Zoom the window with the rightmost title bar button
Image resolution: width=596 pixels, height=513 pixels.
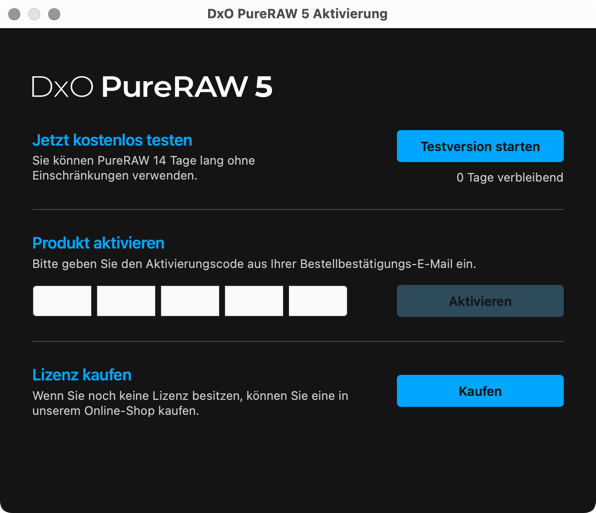click(54, 14)
